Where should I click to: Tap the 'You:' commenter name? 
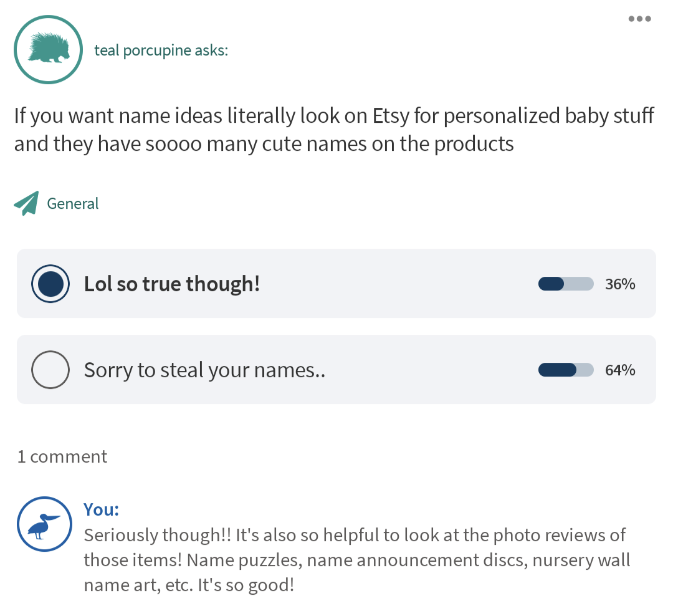(x=102, y=509)
